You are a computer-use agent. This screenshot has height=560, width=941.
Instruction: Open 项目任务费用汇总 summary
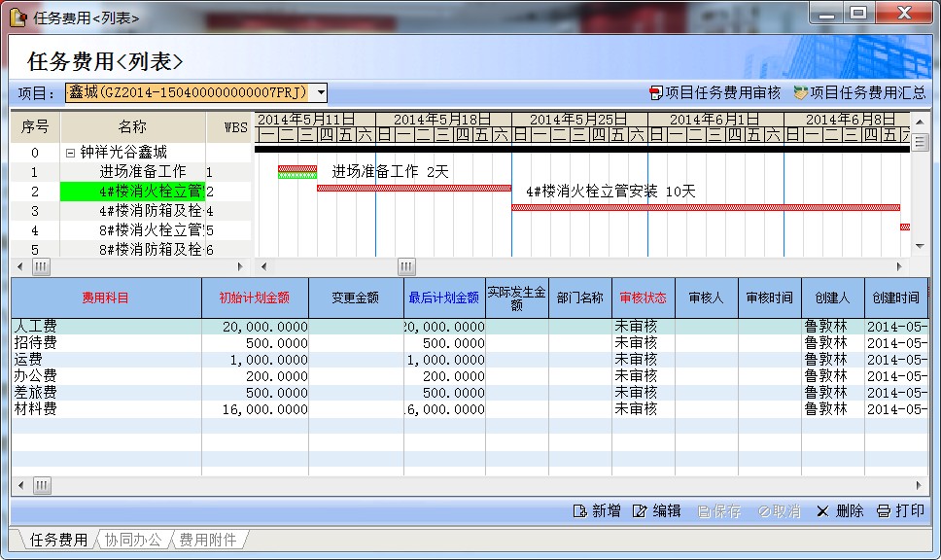800,93
